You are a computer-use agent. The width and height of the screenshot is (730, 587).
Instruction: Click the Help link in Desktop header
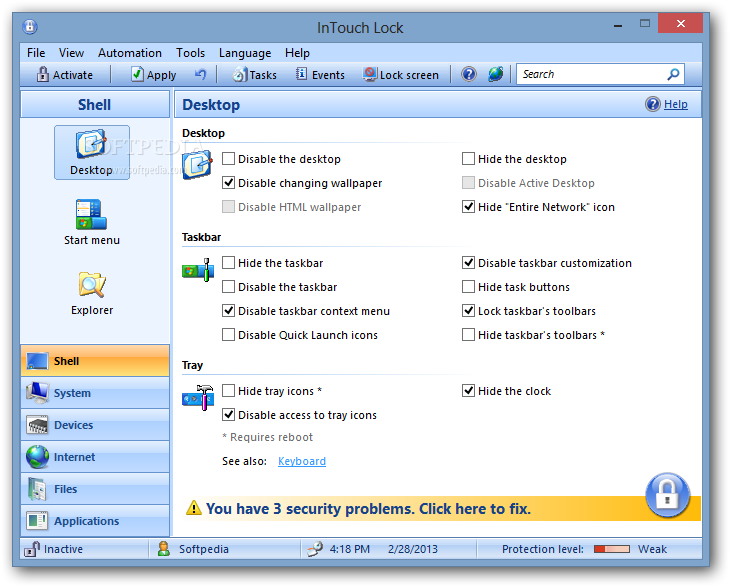tap(676, 104)
